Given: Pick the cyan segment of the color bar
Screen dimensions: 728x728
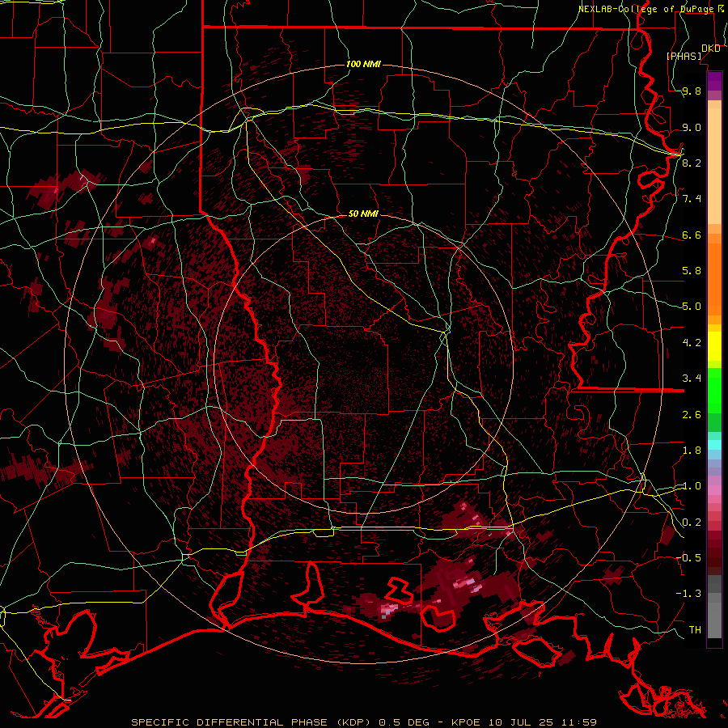Looking at the screenshot, I should (x=714, y=445).
